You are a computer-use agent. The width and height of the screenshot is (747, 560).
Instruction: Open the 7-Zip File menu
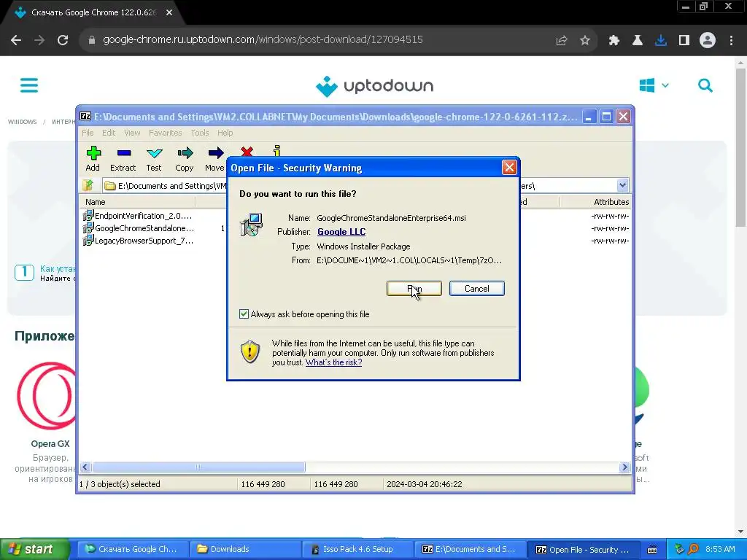point(88,133)
